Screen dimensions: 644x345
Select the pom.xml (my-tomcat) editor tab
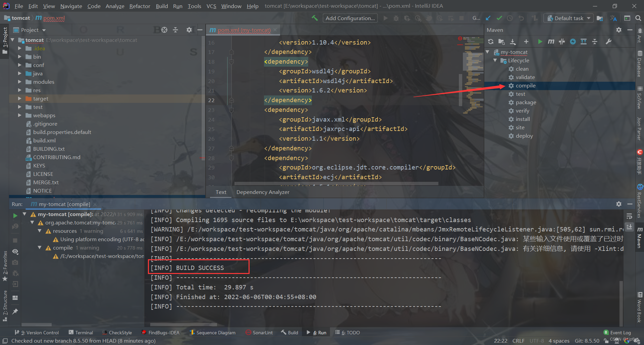coord(244,30)
